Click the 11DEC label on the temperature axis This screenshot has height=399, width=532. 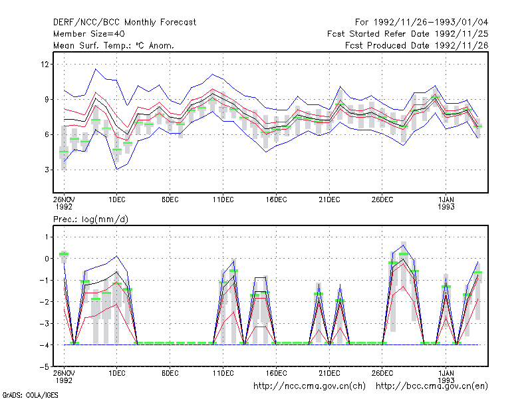click(223, 199)
